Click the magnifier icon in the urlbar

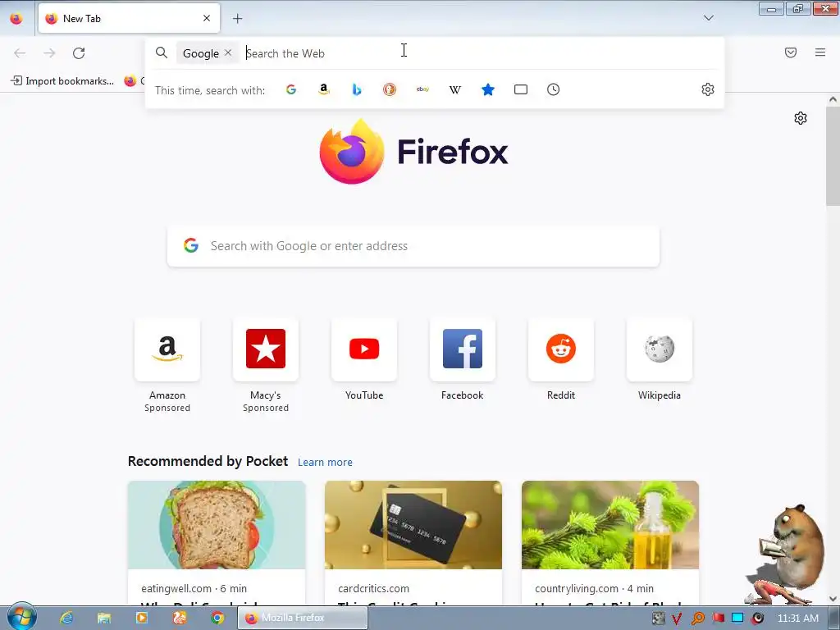point(162,52)
